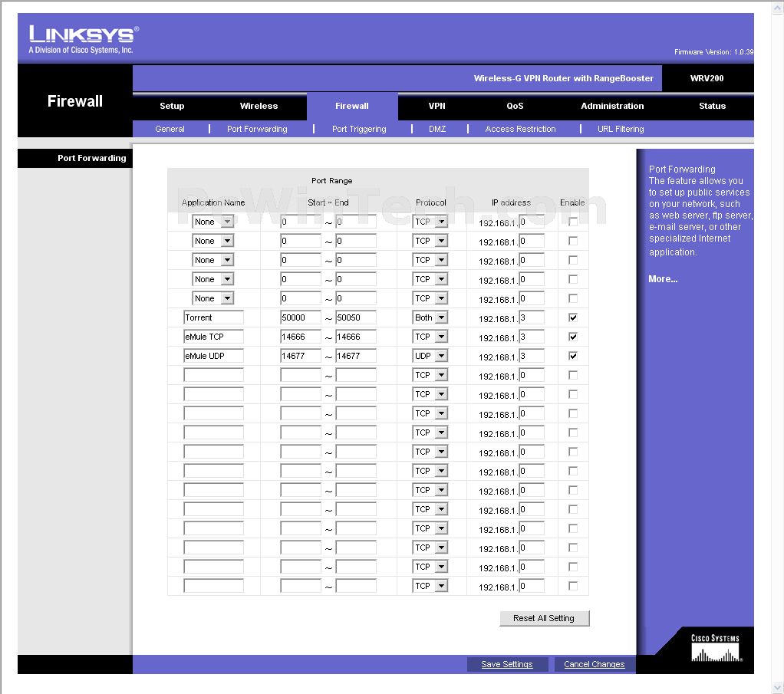This screenshot has height=694, width=784.
Task: Click the A Division of Cisco Systems, Inc. tagline
Action: pyautogui.click(x=81, y=50)
